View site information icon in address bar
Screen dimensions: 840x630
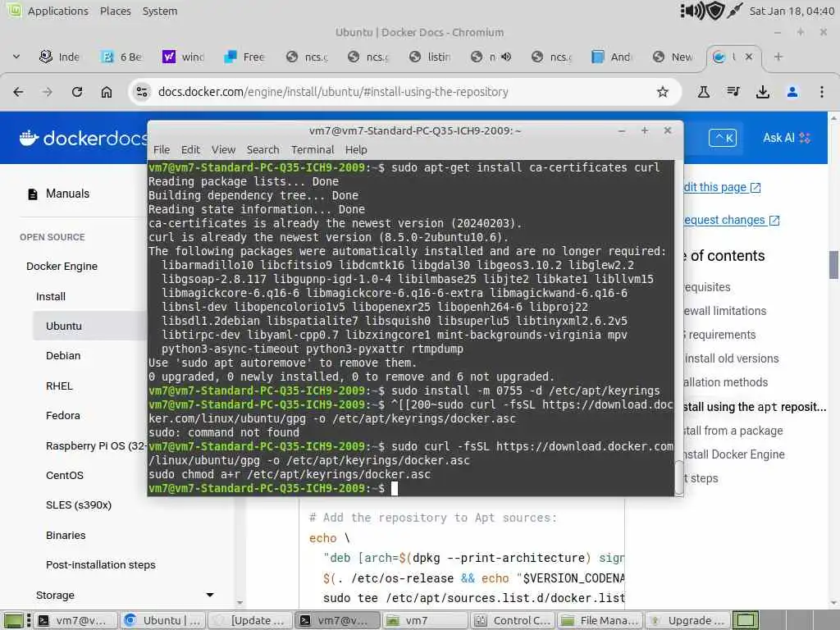click(142, 92)
